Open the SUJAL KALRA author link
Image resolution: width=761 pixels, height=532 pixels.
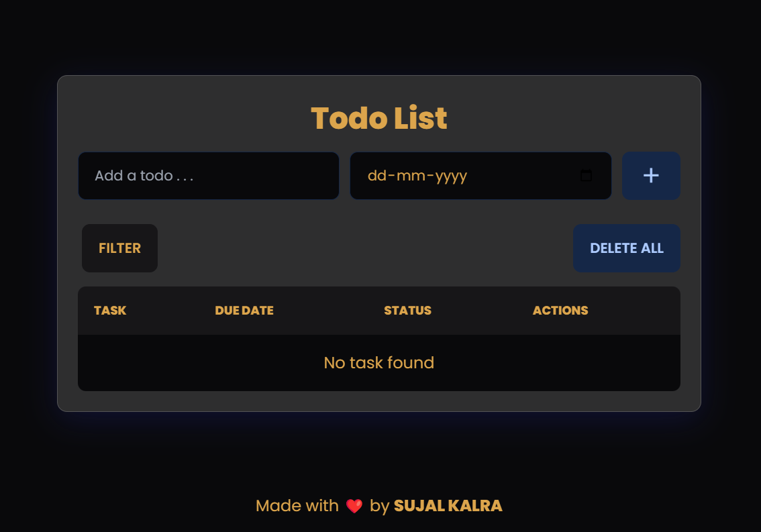coord(448,506)
